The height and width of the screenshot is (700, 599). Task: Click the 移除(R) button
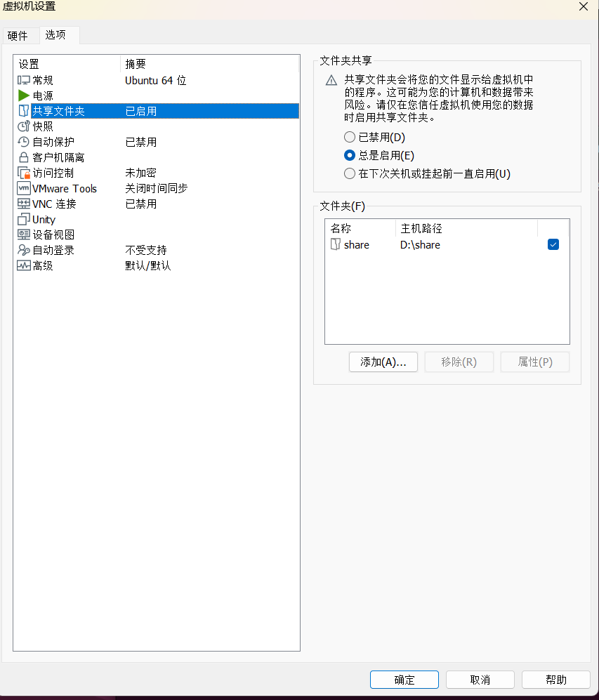(459, 362)
